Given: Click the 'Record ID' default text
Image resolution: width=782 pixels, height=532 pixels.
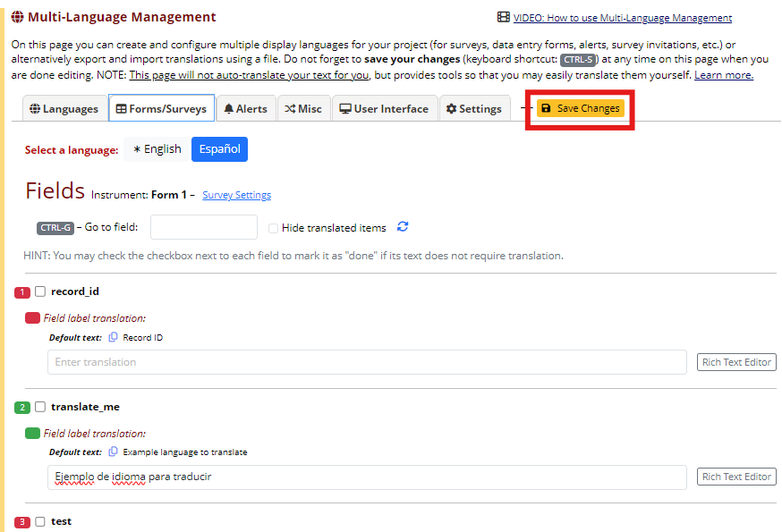Looking at the screenshot, I should click(x=142, y=338).
